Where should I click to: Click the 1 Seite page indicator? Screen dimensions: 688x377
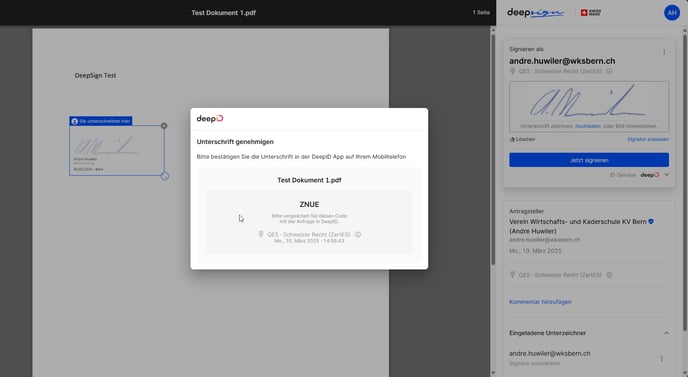[481, 13]
